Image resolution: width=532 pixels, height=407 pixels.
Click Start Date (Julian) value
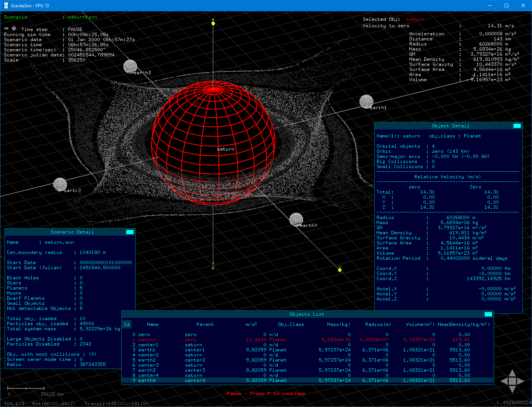click(x=100, y=268)
